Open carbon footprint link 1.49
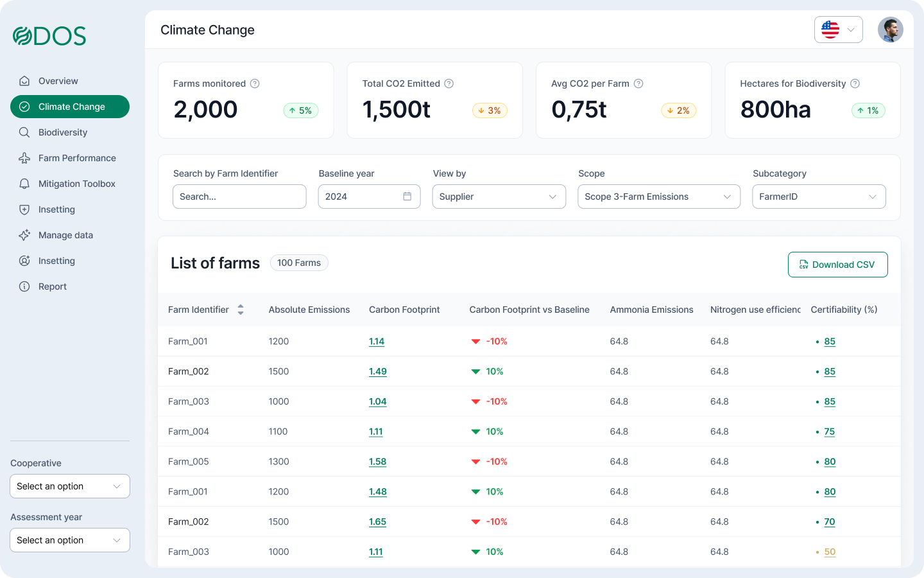This screenshot has height=578, width=924. pyautogui.click(x=378, y=371)
